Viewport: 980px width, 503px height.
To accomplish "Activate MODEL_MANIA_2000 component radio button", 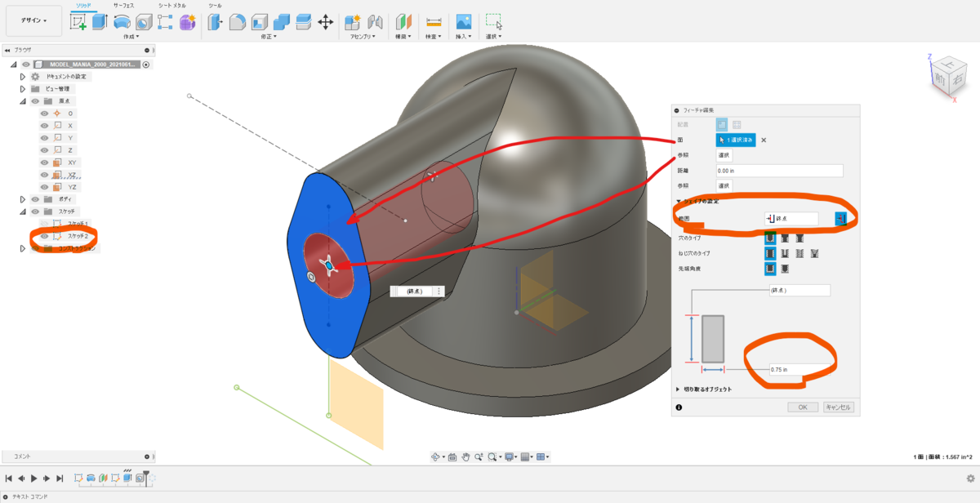I will [146, 65].
